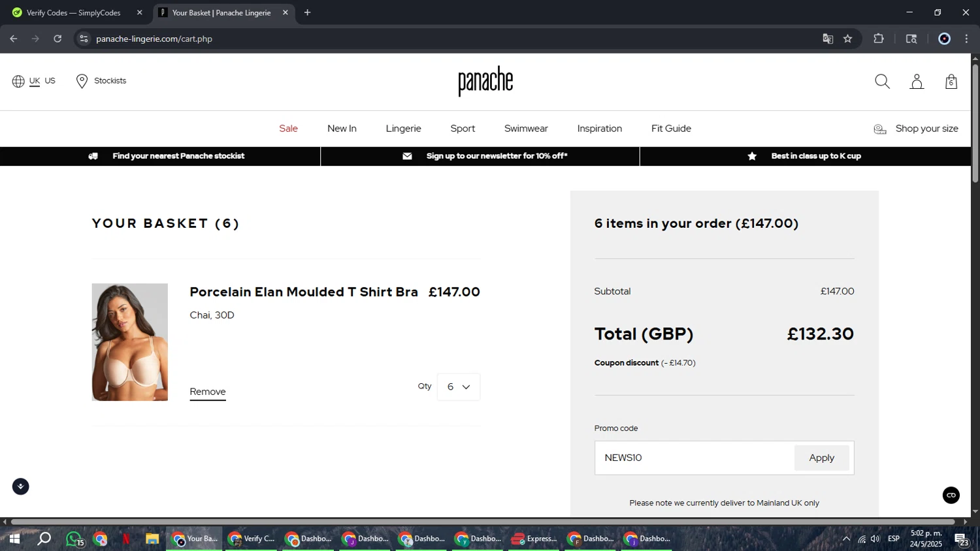Click Shop your size link
Image resolution: width=980 pixels, height=551 pixels.
coord(926,129)
